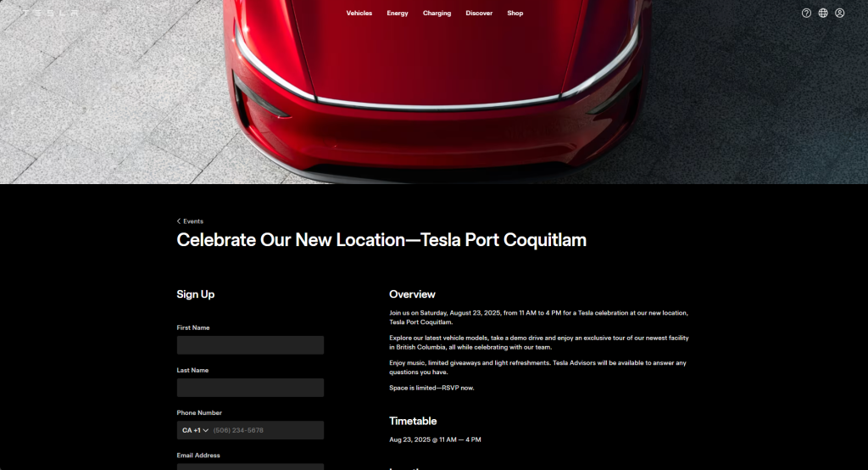Click the Timetable date text
Viewport: 868px width, 470px height.
click(435, 439)
